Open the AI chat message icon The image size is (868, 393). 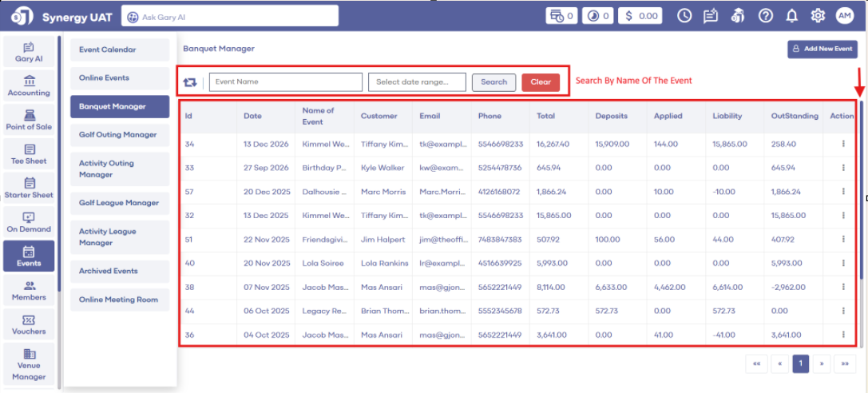(x=711, y=16)
